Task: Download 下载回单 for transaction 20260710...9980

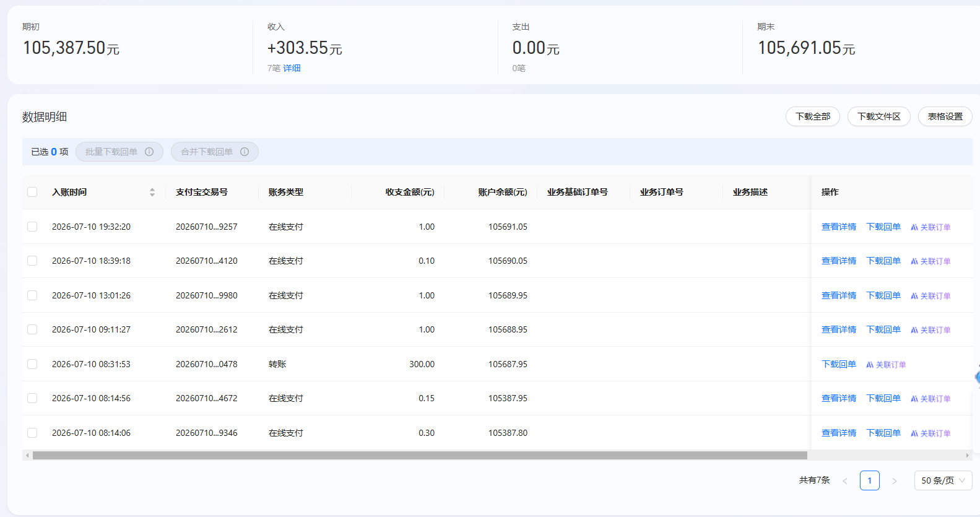Action: [x=883, y=295]
